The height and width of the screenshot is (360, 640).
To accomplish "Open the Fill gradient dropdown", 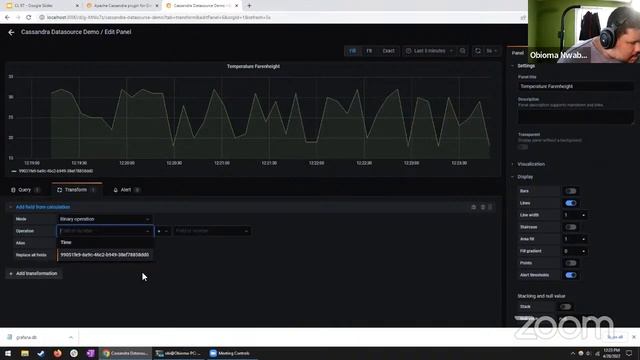I will 574,251.
